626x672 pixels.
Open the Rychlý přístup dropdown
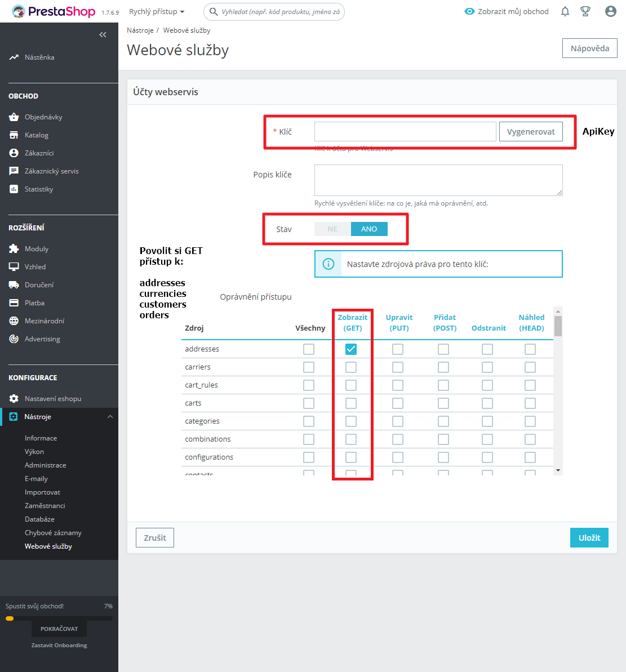pyautogui.click(x=157, y=12)
